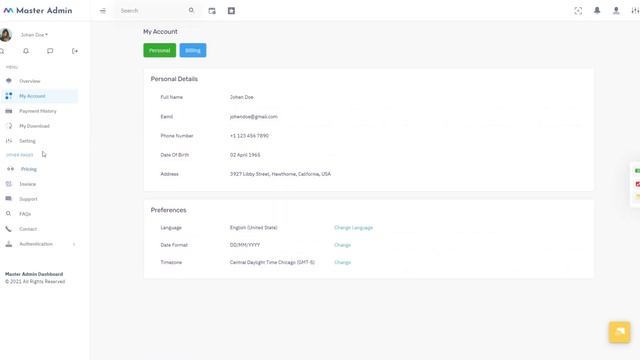
Task: Click Change link for Date Format
Action: [342, 245]
